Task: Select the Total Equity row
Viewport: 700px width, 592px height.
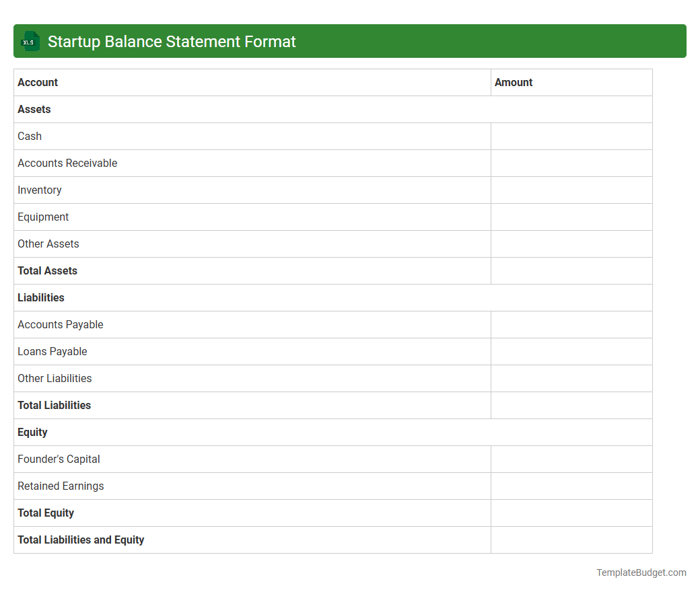Action: [46, 513]
